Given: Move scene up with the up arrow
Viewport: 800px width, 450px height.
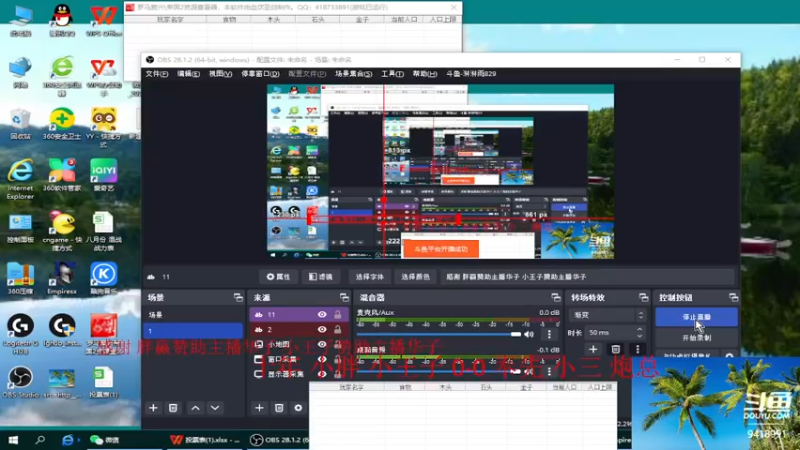Looking at the screenshot, I should point(195,408).
